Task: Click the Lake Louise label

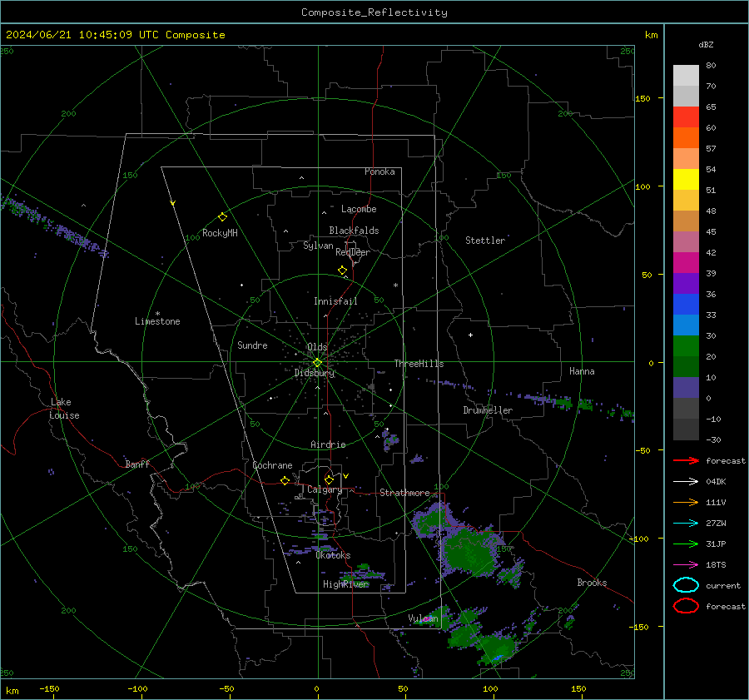Action: [64, 409]
